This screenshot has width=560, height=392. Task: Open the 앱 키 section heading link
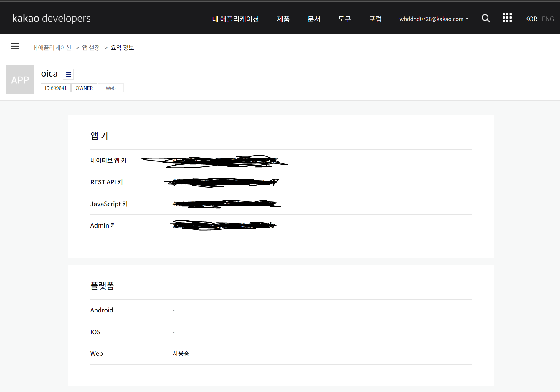[99, 135]
